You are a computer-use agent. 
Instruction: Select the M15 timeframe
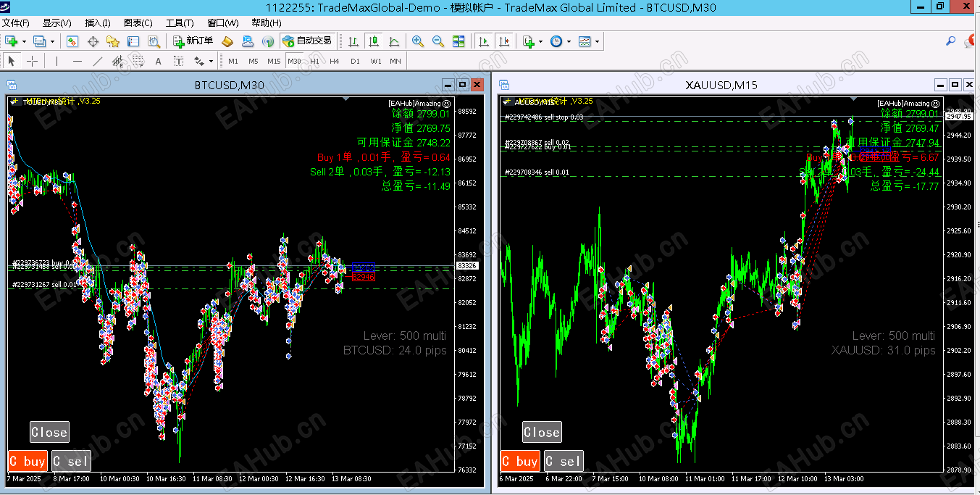coord(274,61)
